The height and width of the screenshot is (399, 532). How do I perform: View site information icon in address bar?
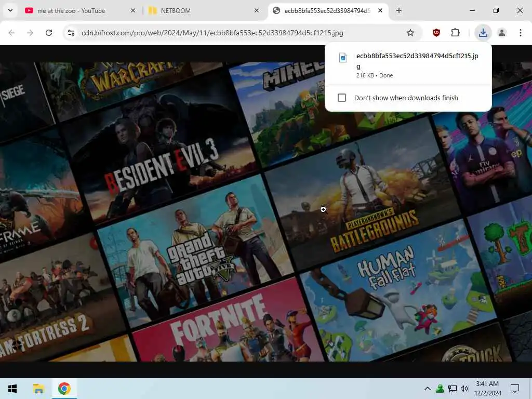[71, 33]
